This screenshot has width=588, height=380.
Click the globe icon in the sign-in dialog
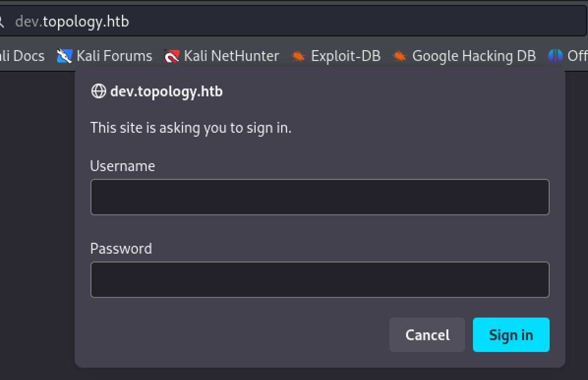(98, 91)
